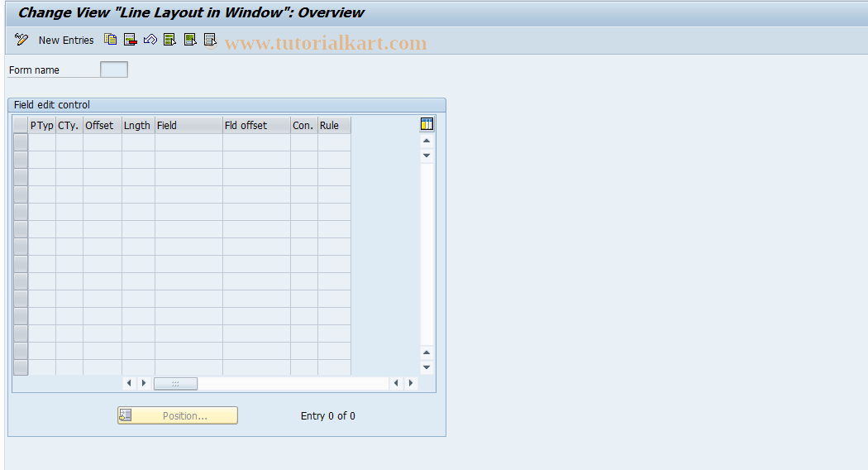The height and width of the screenshot is (470, 868).
Task: Click the up arrow at bottom of vertical scrollbar
Action: point(427,352)
